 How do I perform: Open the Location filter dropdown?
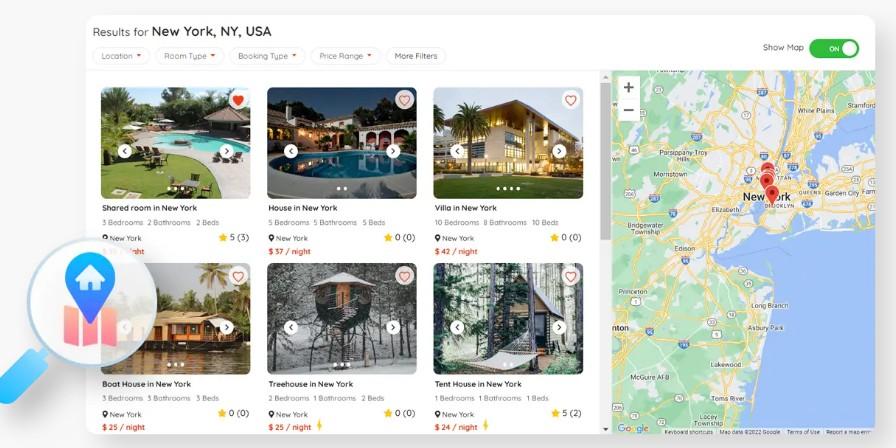pyautogui.click(x=121, y=56)
